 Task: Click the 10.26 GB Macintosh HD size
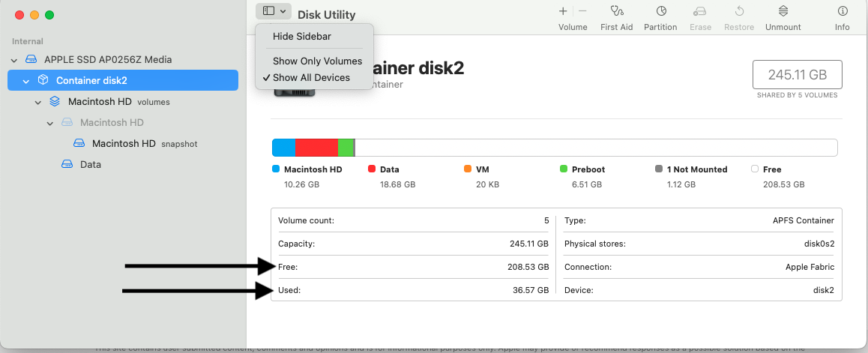[x=301, y=184]
